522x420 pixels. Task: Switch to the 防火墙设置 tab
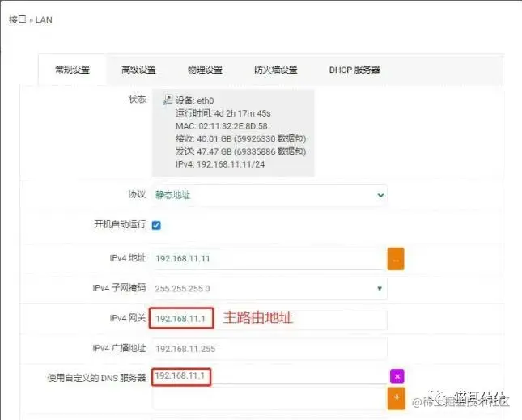click(x=276, y=70)
